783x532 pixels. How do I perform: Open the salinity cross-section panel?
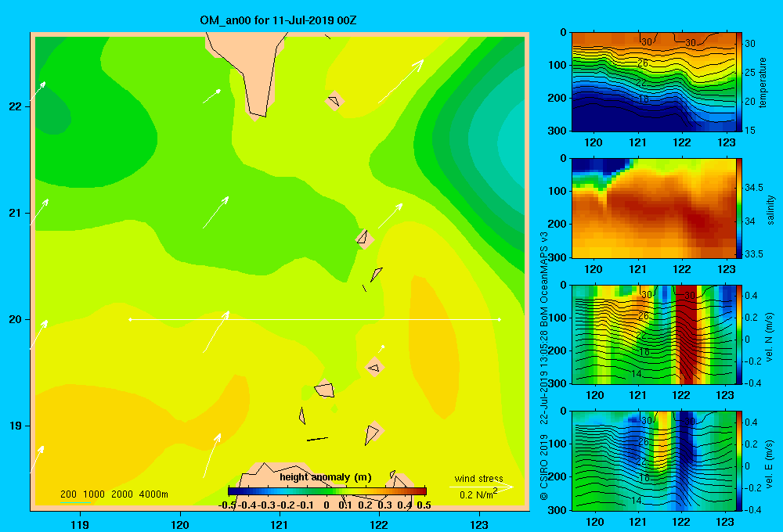[654, 208]
